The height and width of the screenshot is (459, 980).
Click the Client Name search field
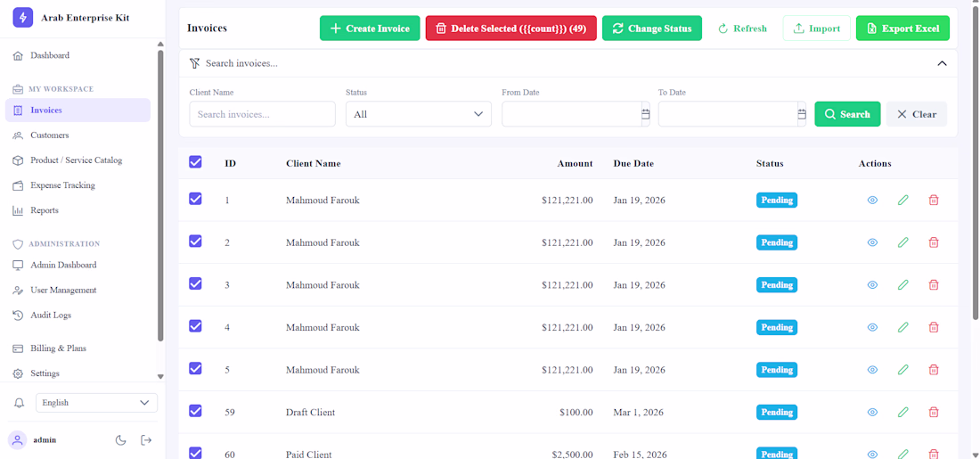click(x=263, y=114)
